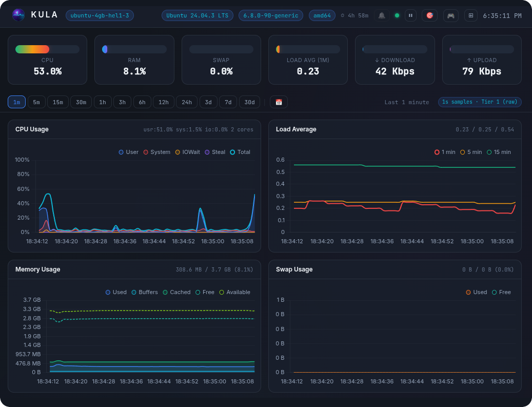This screenshot has width=532, height=407.
Task: Toggle the IOWait series in CPU legend
Action: 188,152
